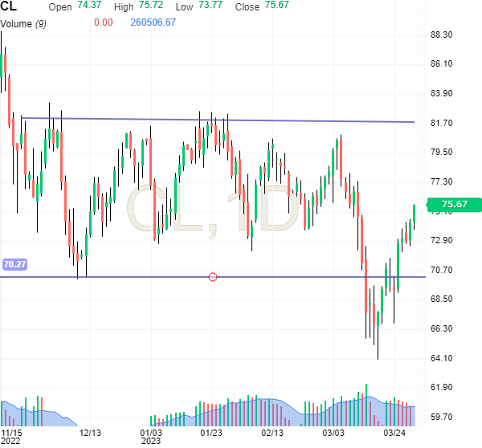This screenshot has height=448, width=482.
Task: Click the blue 260506.67 volume average value
Action: pos(153,22)
